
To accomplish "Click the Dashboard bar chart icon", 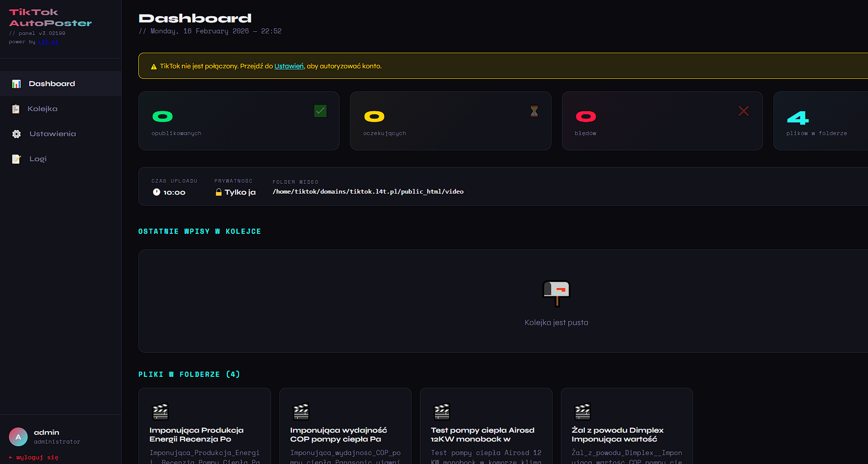I will (x=16, y=84).
